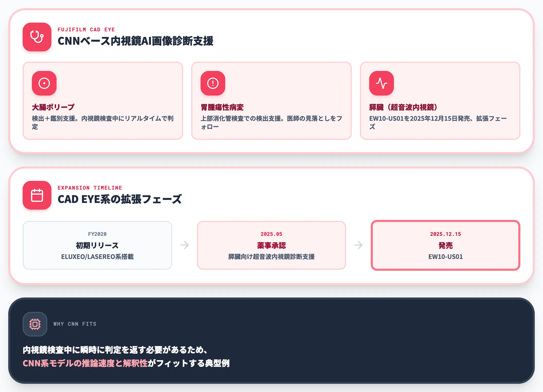543x392 pixels.
Task: Click the heading CAD EYE系の拡張フェーズ
Action: tap(120, 199)
